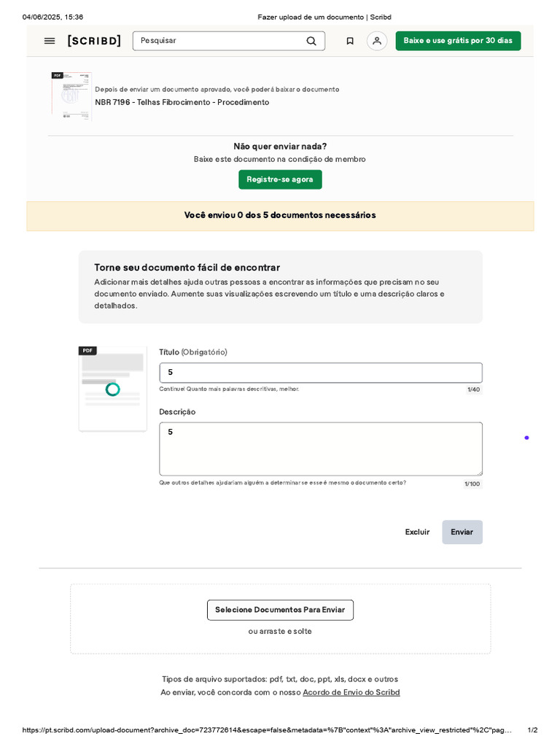The height and width of the screenshot is (747, 560).
Task: Open 'NBR 7196 - Telhas Fibrocimento' title
Action: [x=182, y=102]
